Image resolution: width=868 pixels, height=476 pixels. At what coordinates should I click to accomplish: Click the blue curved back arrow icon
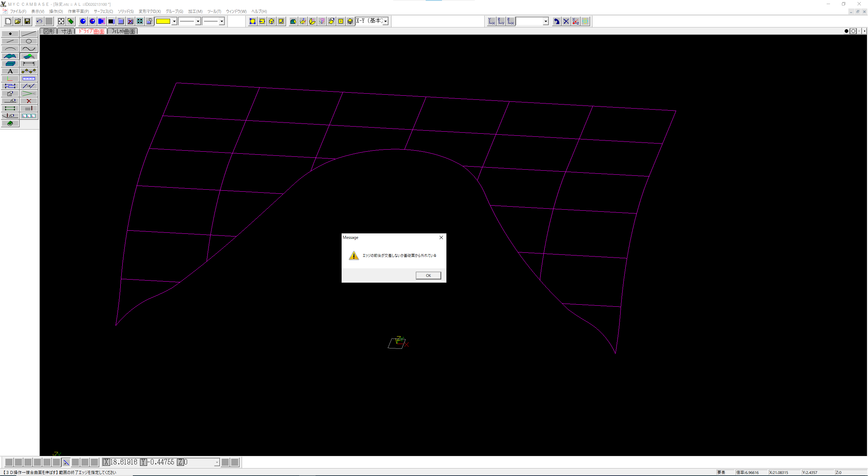[557, 21]
